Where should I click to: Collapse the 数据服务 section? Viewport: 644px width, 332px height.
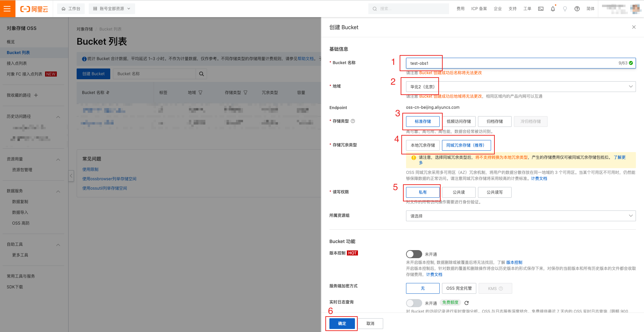tap(58, 191)
